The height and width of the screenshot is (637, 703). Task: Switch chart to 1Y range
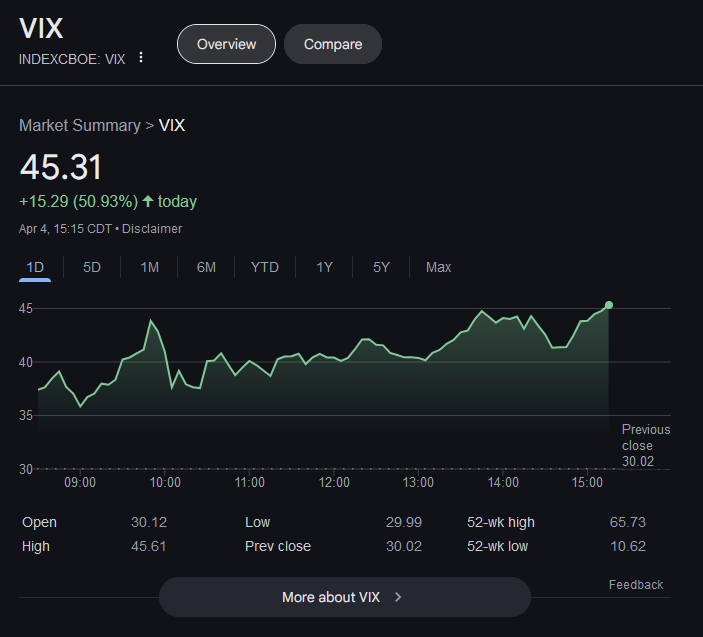325,268
